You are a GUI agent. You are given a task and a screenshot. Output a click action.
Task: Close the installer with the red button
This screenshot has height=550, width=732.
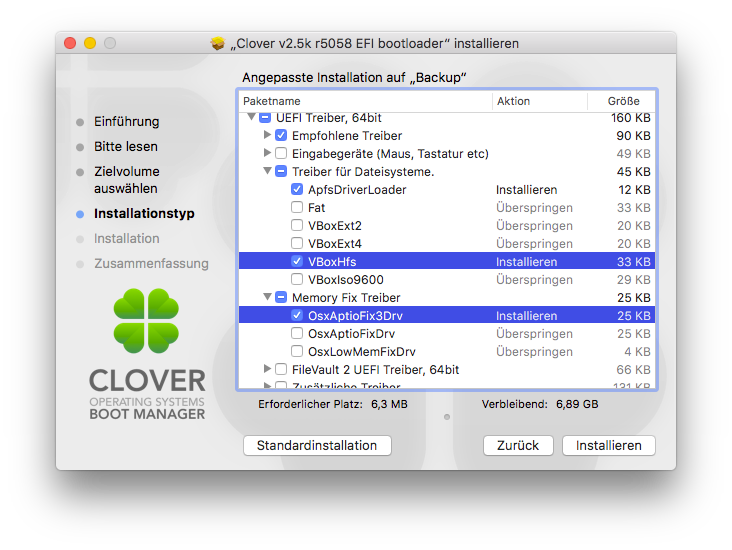[x=70, y=43]
